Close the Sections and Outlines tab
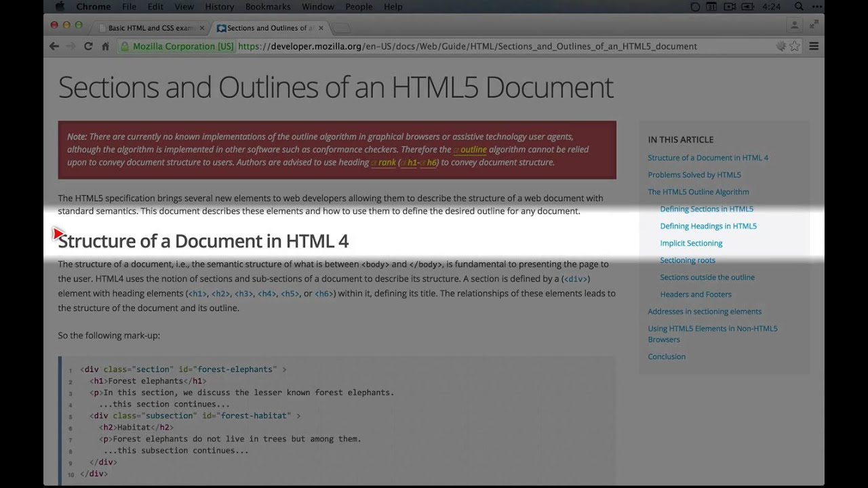This screenshot has height=488, width=868. (x=321, y=28)
